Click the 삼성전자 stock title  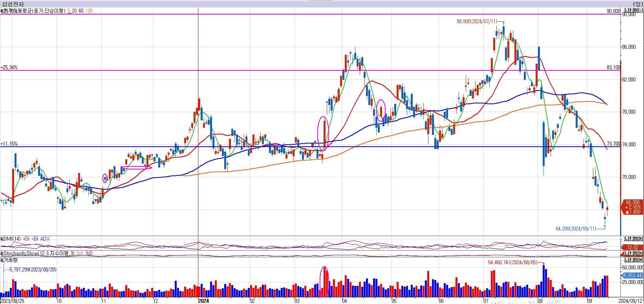coord(13,4)
